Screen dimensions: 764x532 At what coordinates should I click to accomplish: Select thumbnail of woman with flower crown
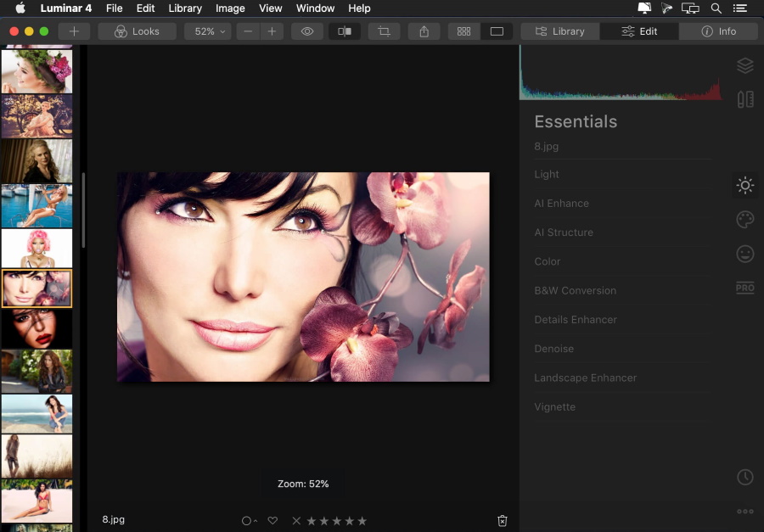(37, 71)
